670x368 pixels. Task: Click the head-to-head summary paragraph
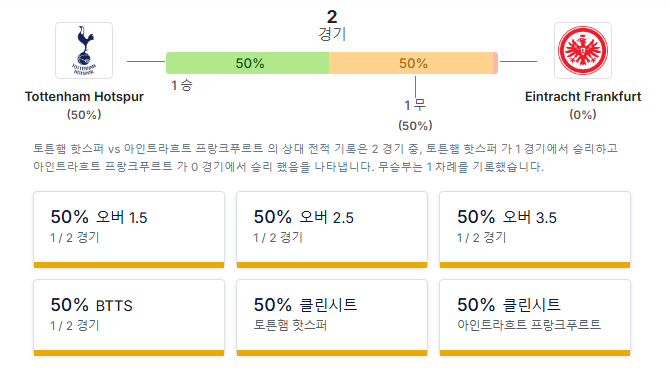point(326,157)
